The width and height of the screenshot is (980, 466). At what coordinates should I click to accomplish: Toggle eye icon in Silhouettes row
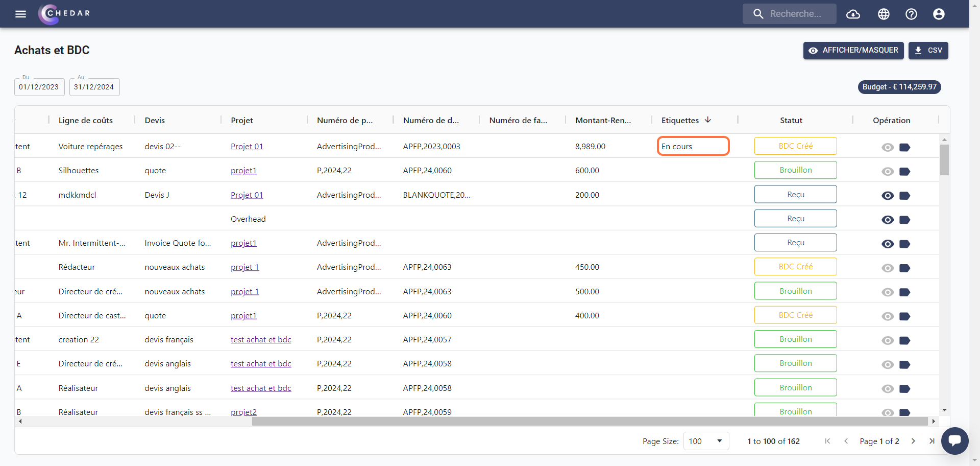point(888,171)
